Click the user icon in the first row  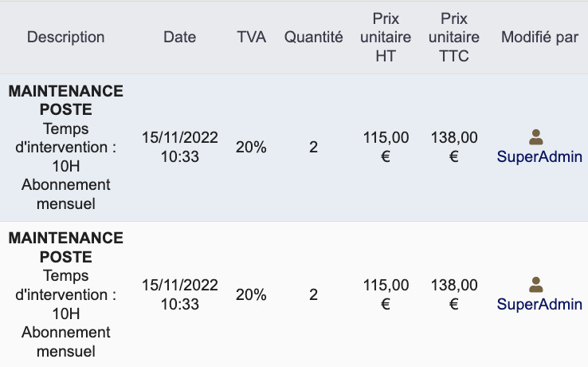pos(536,137)
